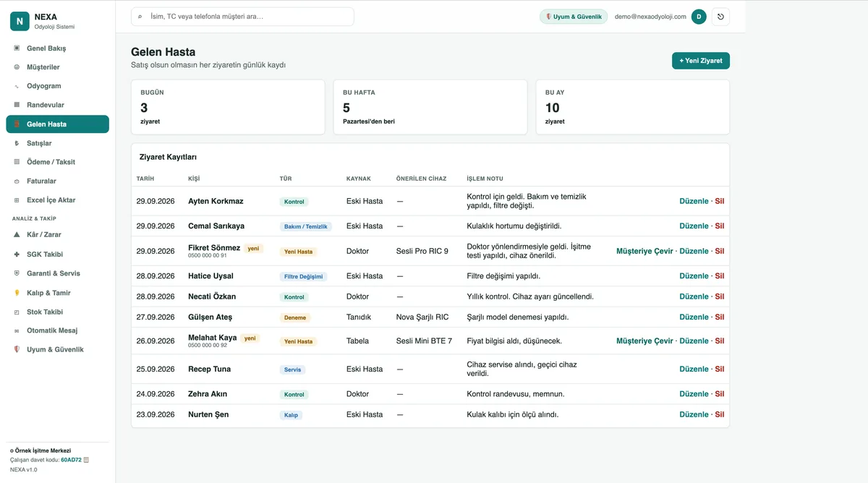Click Düzenle in the Zehra Akın row

click(x=694, y=394)
